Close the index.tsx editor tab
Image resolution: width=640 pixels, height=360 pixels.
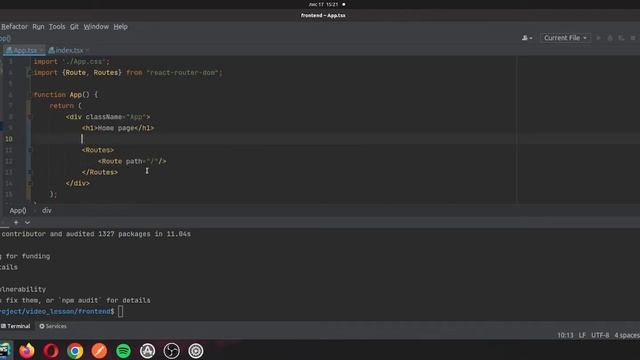click(87, 50)
